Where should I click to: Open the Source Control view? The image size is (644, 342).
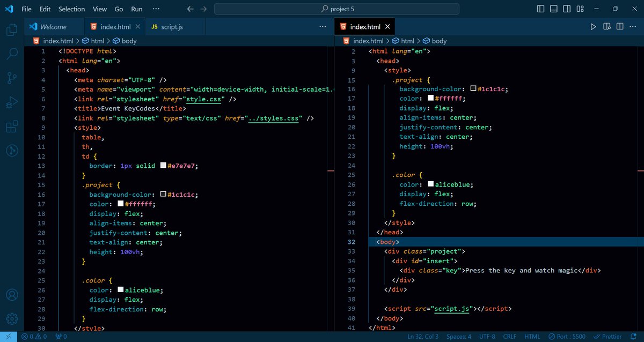[x=12, y=78]
